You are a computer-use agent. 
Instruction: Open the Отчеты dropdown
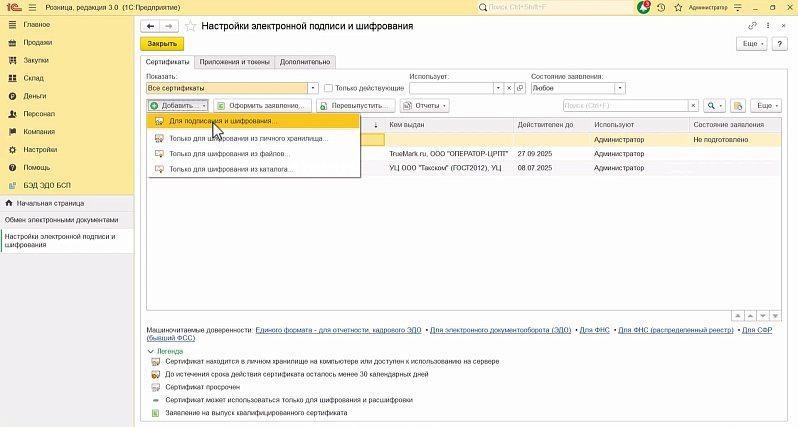[424, 105]
